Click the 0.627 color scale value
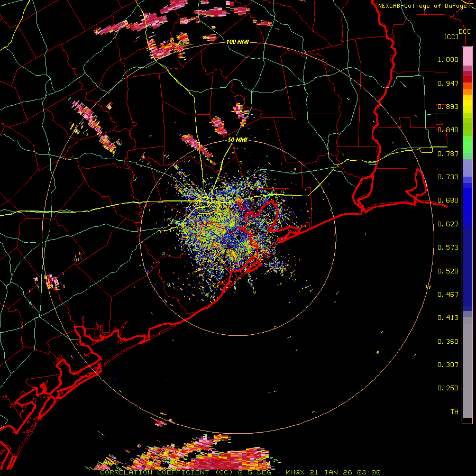 [x=448, y=224]
